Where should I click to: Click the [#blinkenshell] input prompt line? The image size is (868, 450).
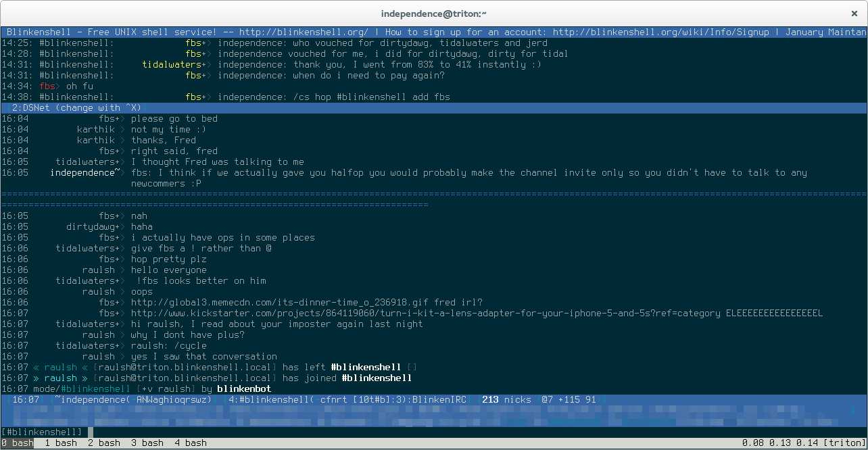pos(42,432)
